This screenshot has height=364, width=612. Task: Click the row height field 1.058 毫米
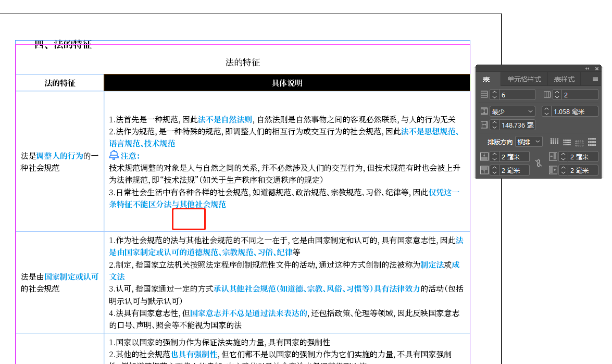click(x=574, y=111)
